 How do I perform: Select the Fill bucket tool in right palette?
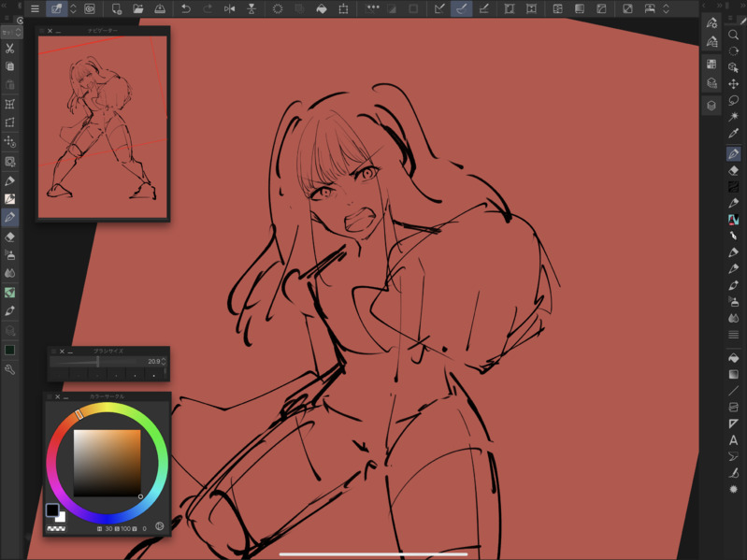click(x=734, y=358)
